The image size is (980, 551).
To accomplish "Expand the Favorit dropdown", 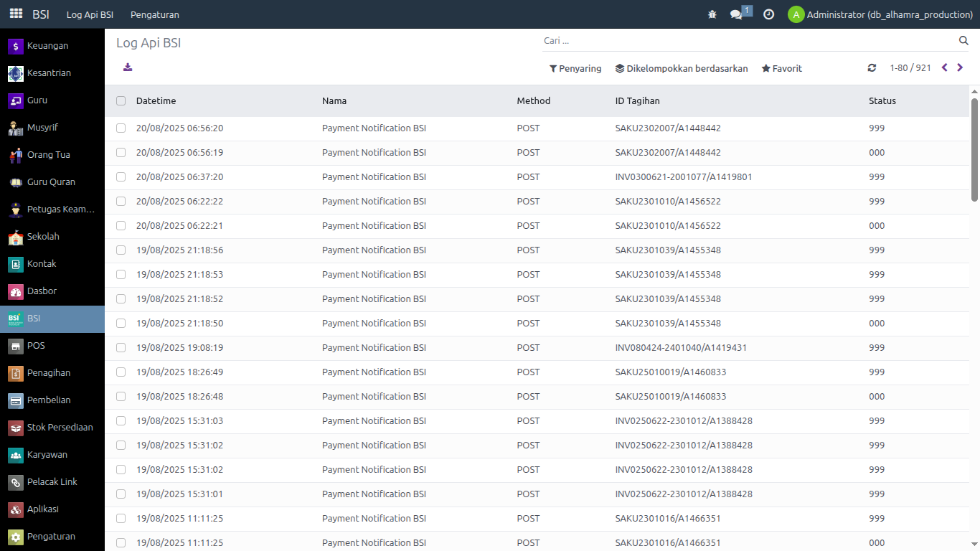I will [781, 69].
